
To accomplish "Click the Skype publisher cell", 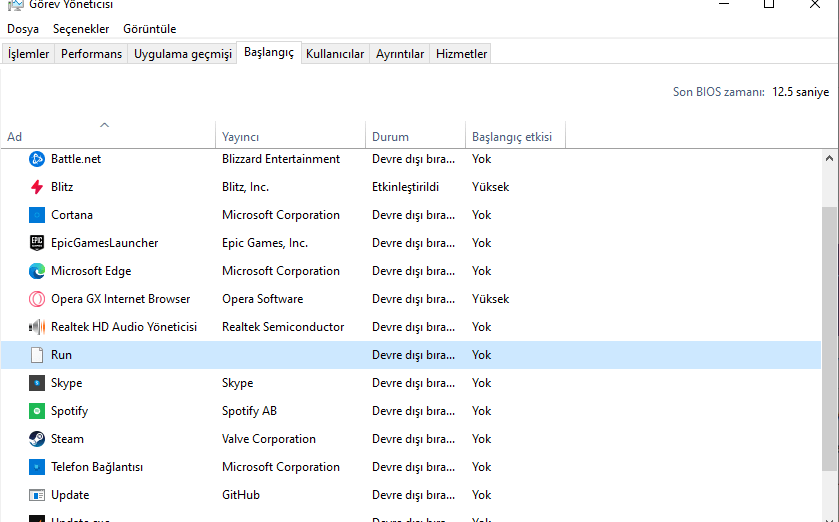I will point(238,383).
